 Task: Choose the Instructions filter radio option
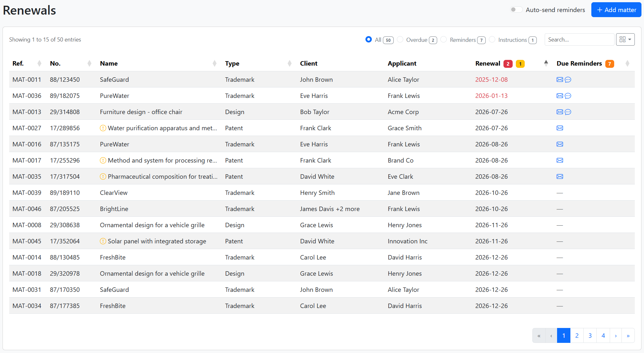click(x=492, y=39)
